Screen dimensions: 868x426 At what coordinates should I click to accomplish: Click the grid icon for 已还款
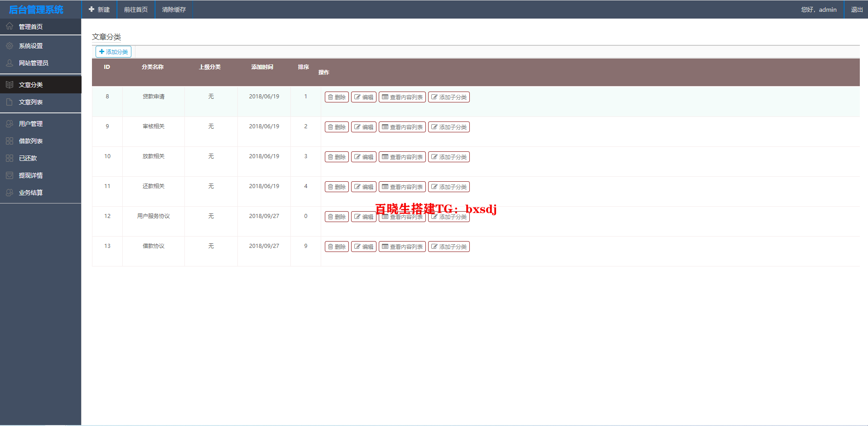(10, 158)
